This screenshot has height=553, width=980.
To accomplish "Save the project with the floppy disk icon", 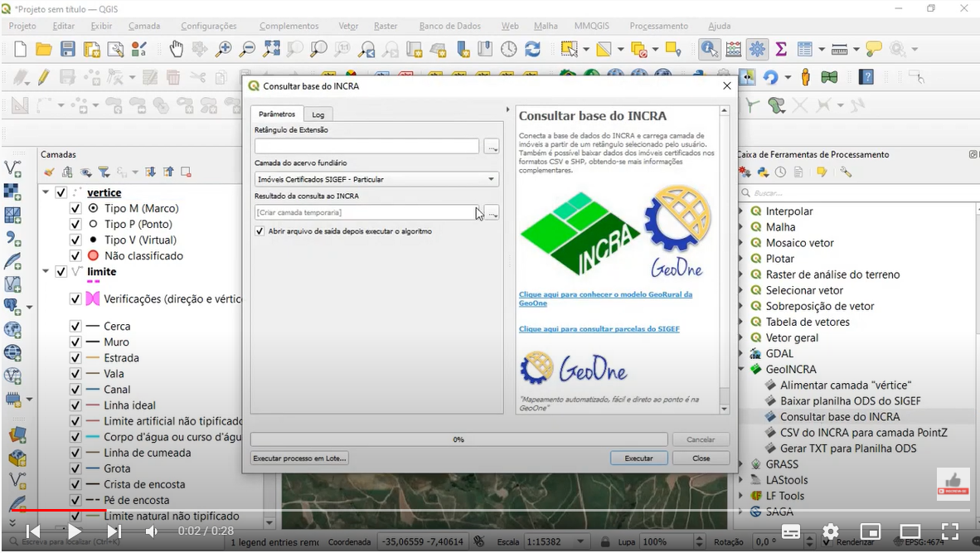I will coord(67,49).
